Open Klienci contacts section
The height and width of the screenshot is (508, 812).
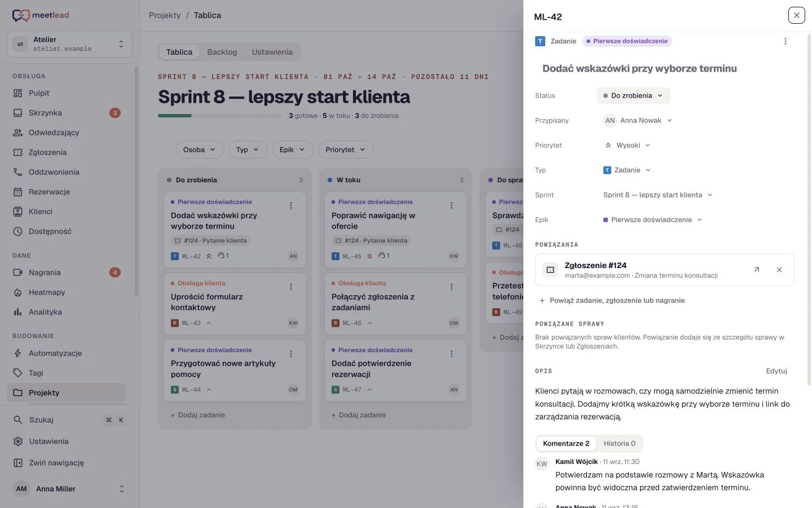67,212
